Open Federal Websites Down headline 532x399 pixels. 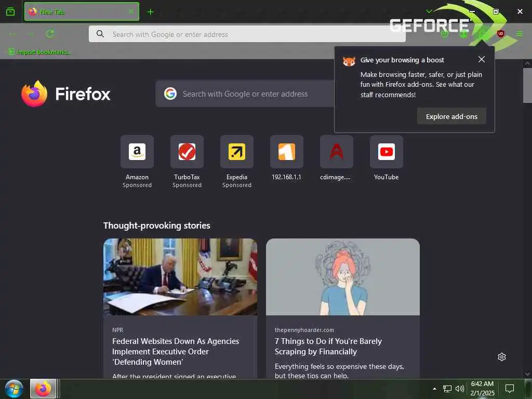pyautogui.click(x=176, y=352)
